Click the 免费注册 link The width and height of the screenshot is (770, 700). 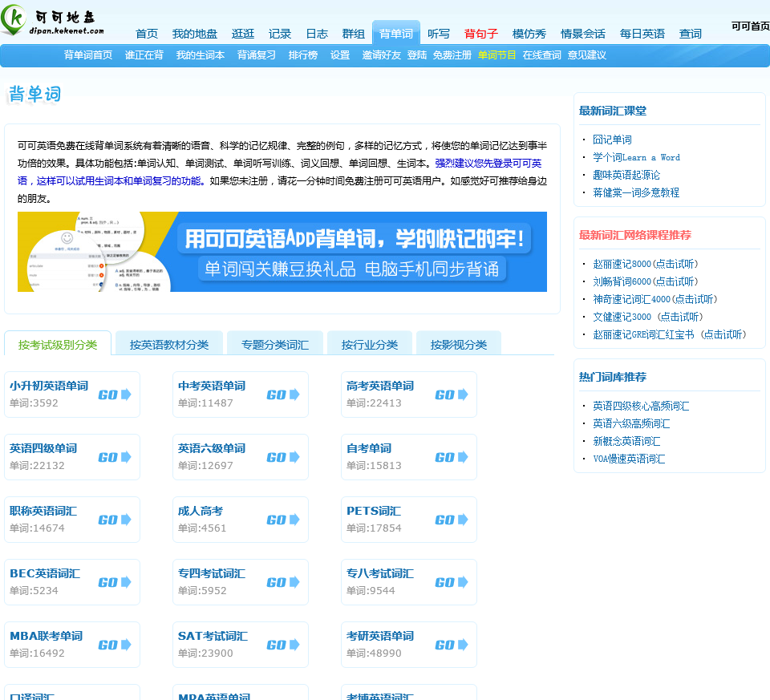tap(452, 55)
